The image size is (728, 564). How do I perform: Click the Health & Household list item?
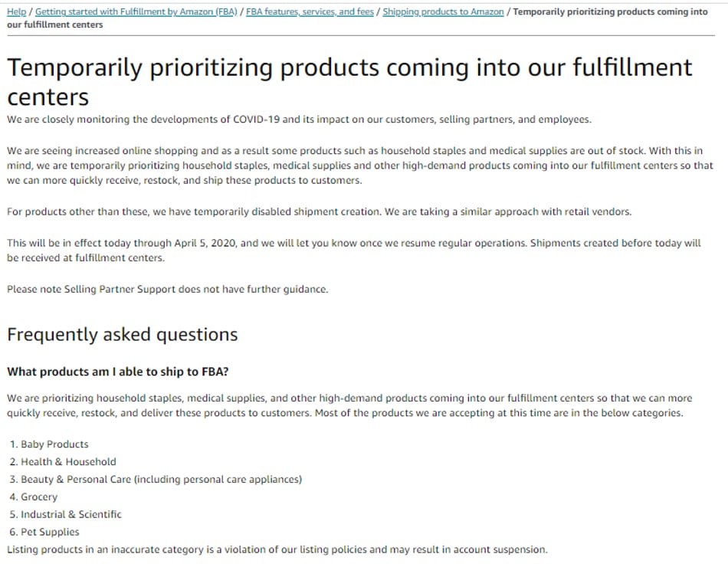68,462
